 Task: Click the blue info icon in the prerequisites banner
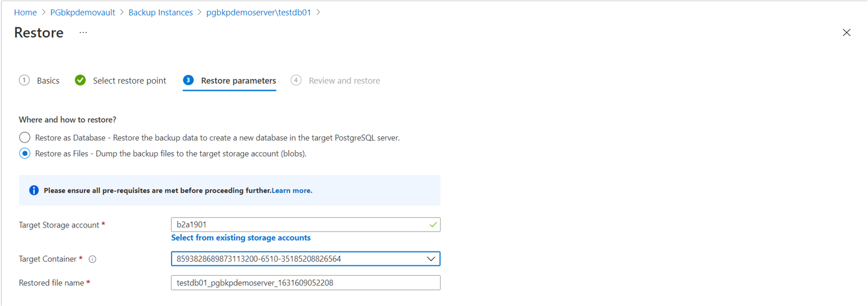(x=34, y=190)
